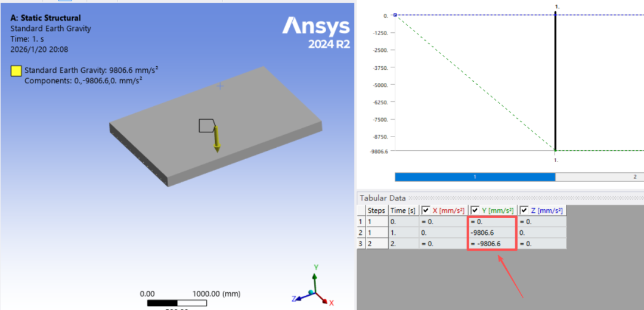
Task: Click the -5000. label on graph axis
Action: [380, 85]
